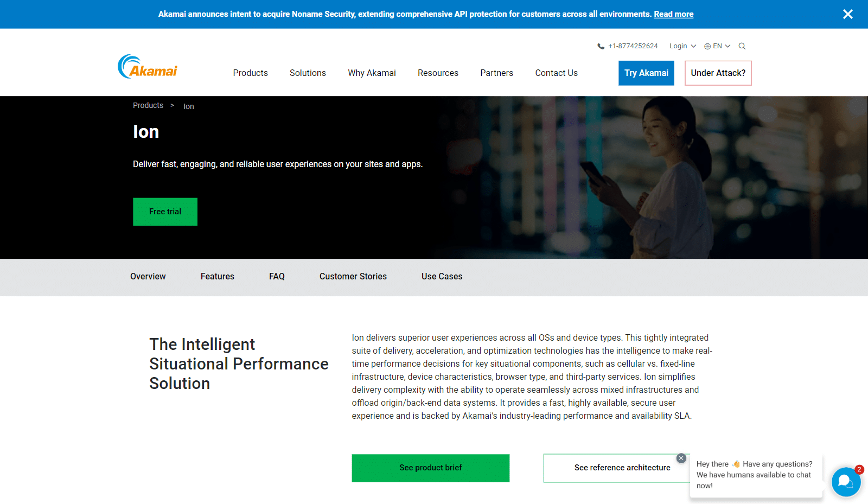This screenshot has height=504, width=868.
Task: Dismiss the chat popup message
Action: coord(681,458)
